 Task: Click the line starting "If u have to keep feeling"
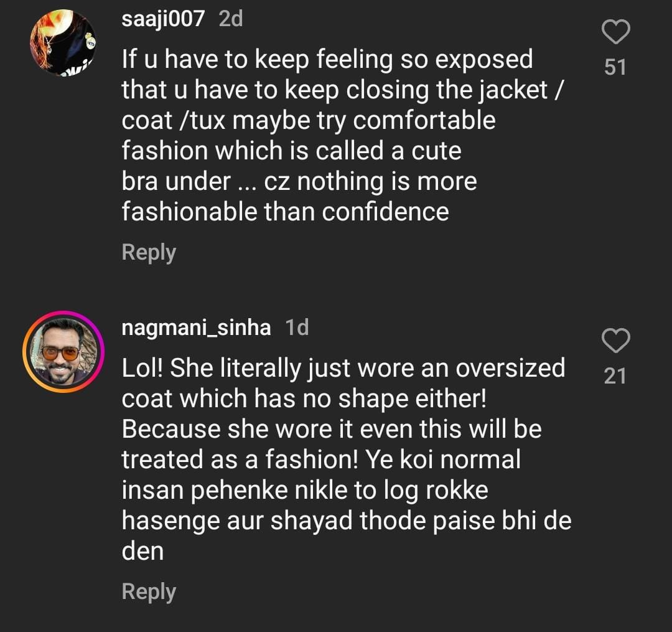coord(327,60)
